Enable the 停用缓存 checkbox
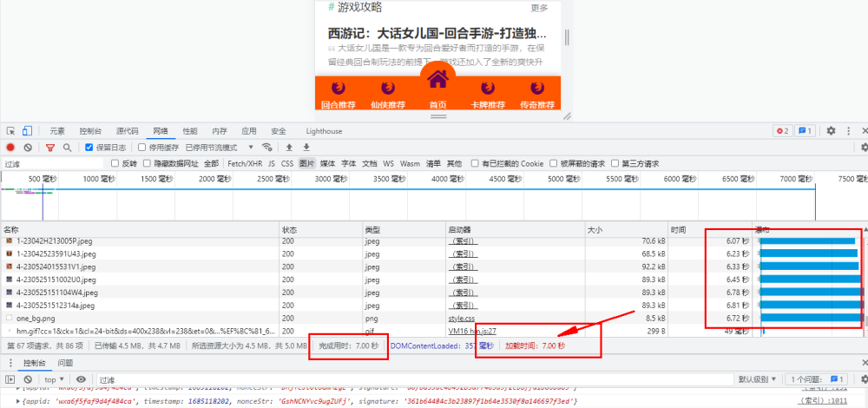This screenshot has height=408, width=868. pos(141,148)
